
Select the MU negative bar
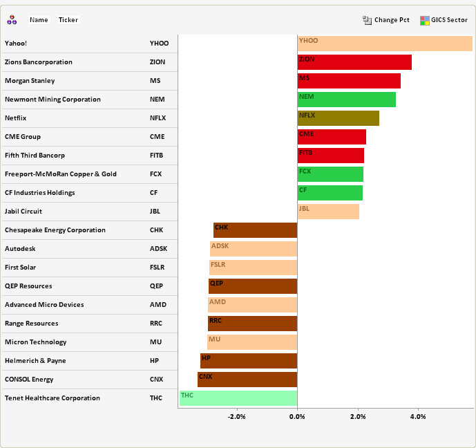pyautogui.click(x=252, y=342)
